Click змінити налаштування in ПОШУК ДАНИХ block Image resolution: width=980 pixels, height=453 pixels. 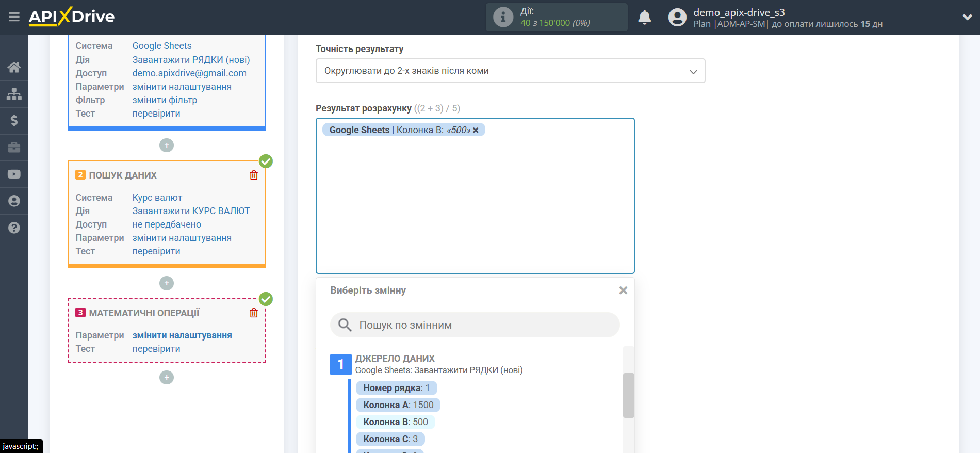(x=182, y=238)
